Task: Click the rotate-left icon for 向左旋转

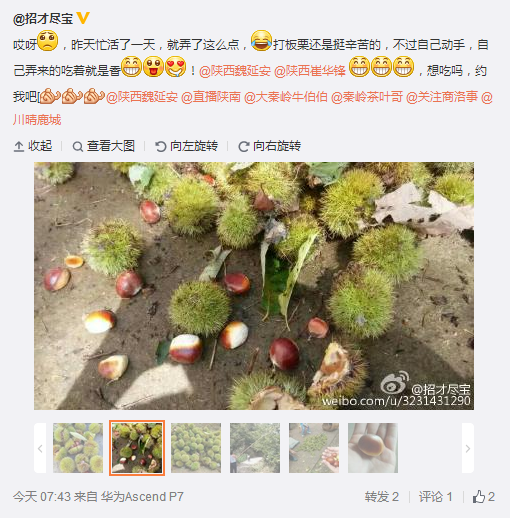Action: 161,146
